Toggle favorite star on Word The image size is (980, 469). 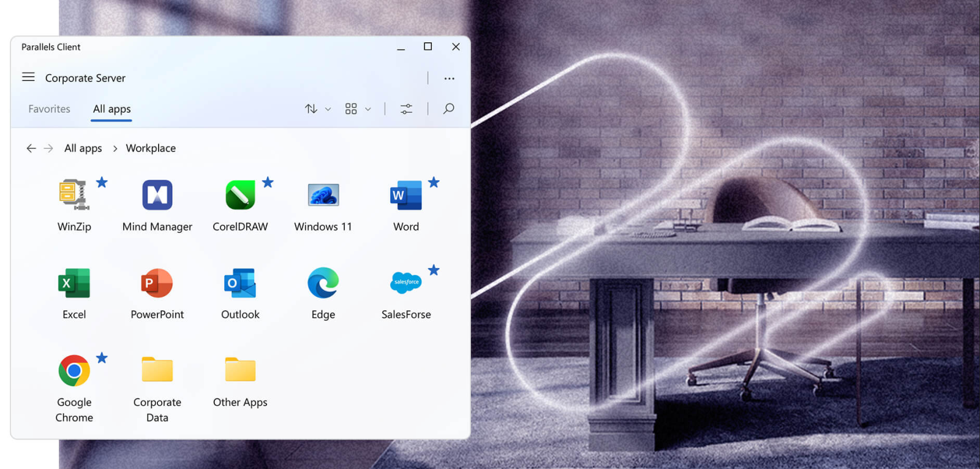click(434, 182)
